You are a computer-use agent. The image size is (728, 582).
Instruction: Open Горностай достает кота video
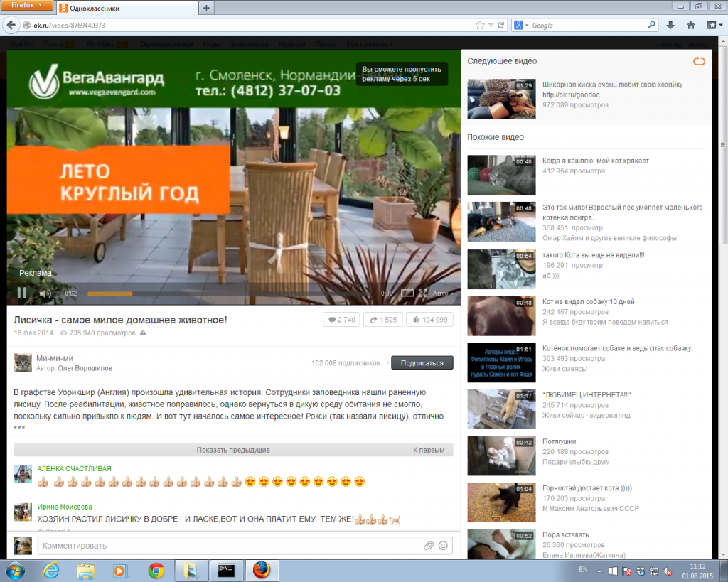587,487
